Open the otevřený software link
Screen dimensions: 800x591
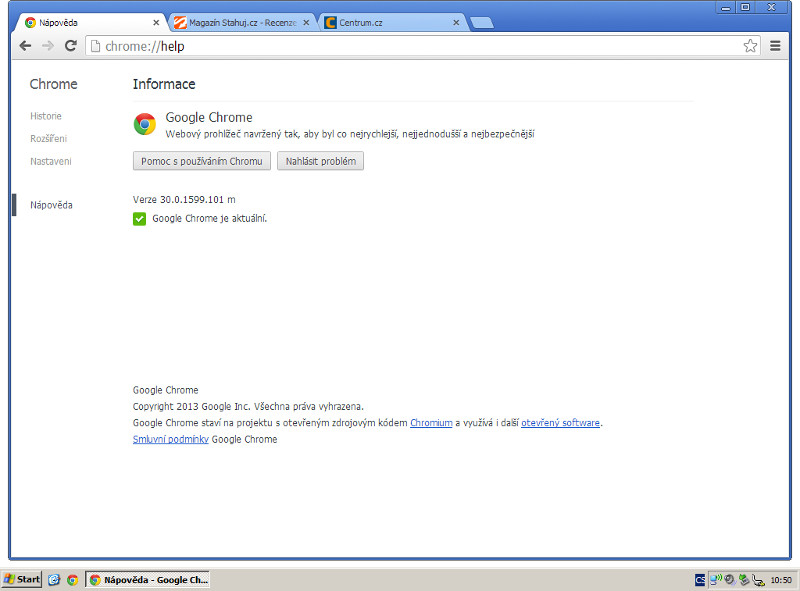click(560, 423)
